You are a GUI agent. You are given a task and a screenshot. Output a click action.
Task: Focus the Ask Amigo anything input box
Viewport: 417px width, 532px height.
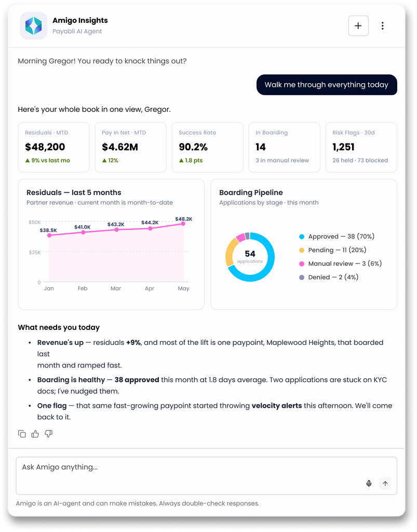pos(207,476)
